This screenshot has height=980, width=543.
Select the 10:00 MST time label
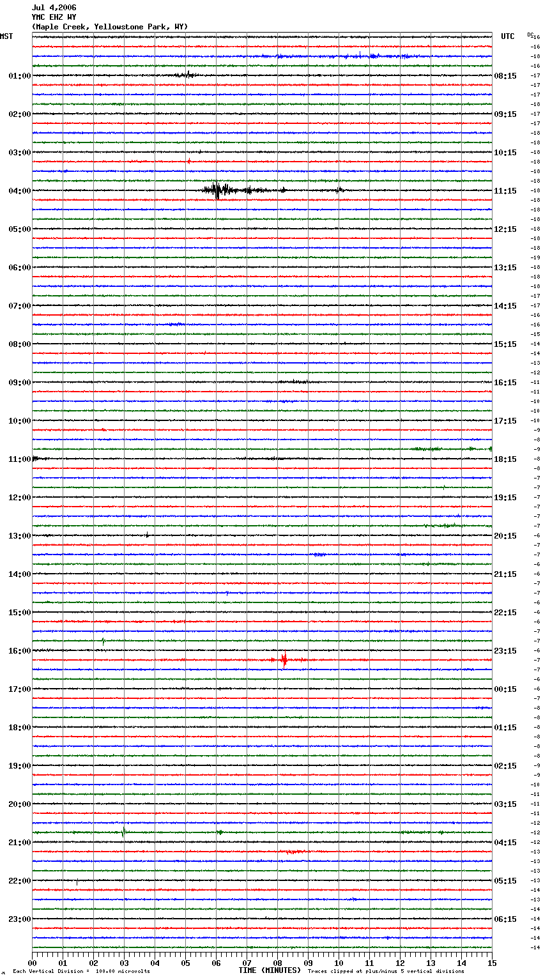point(20,421)
